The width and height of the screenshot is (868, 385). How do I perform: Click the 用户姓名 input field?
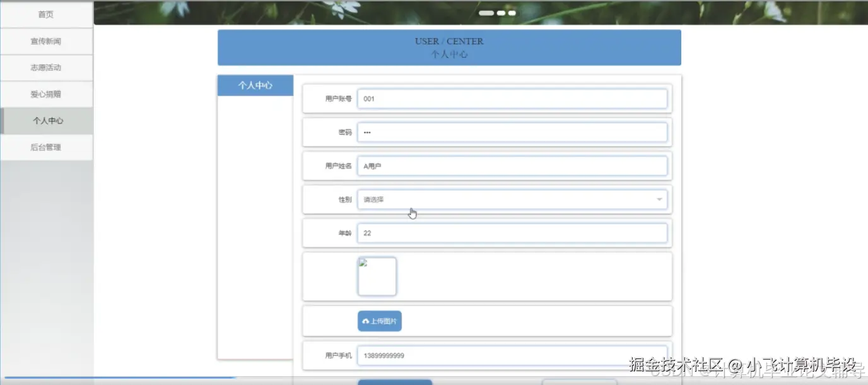(512, 166)
